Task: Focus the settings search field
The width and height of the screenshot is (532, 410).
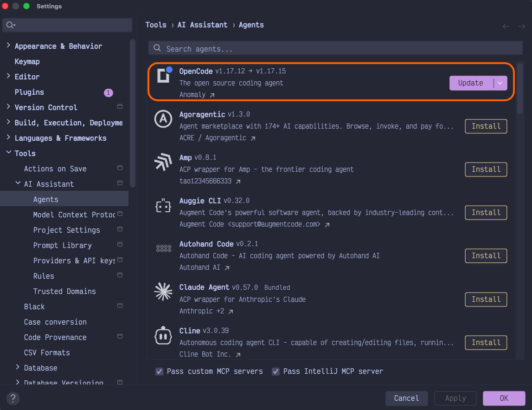Action: click(x=67, y=25)
